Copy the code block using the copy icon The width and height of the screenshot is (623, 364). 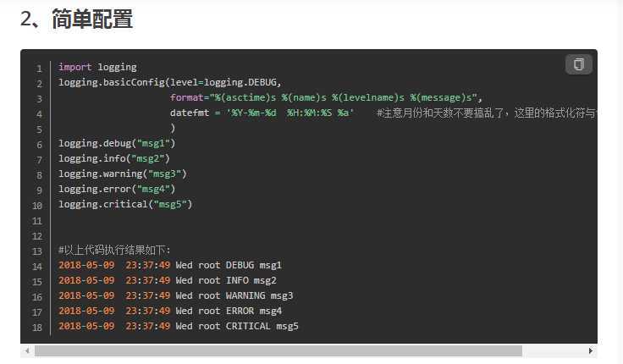point(578,64)
